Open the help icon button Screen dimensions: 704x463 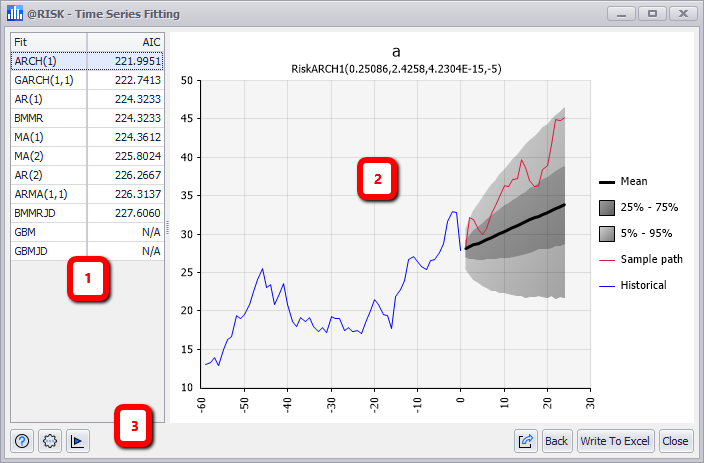coord(22,440)
